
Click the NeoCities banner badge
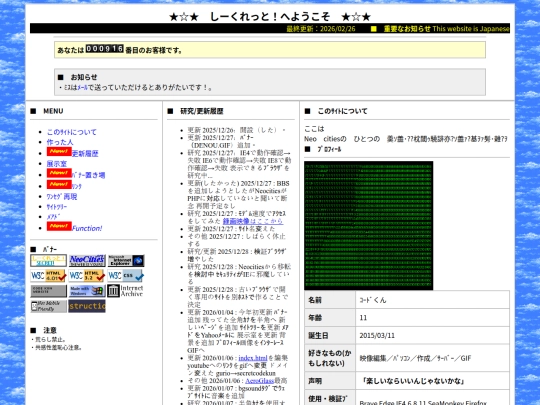coord(87,261)
